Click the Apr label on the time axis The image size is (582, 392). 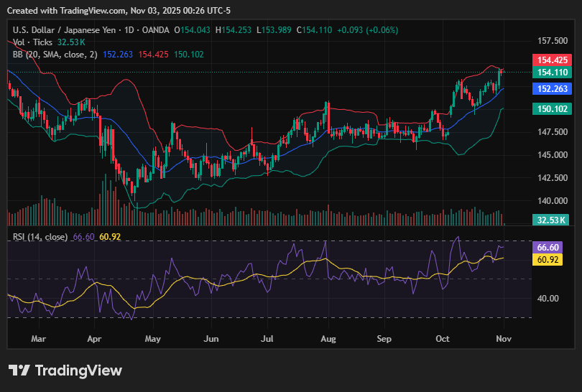coord(94,337)
